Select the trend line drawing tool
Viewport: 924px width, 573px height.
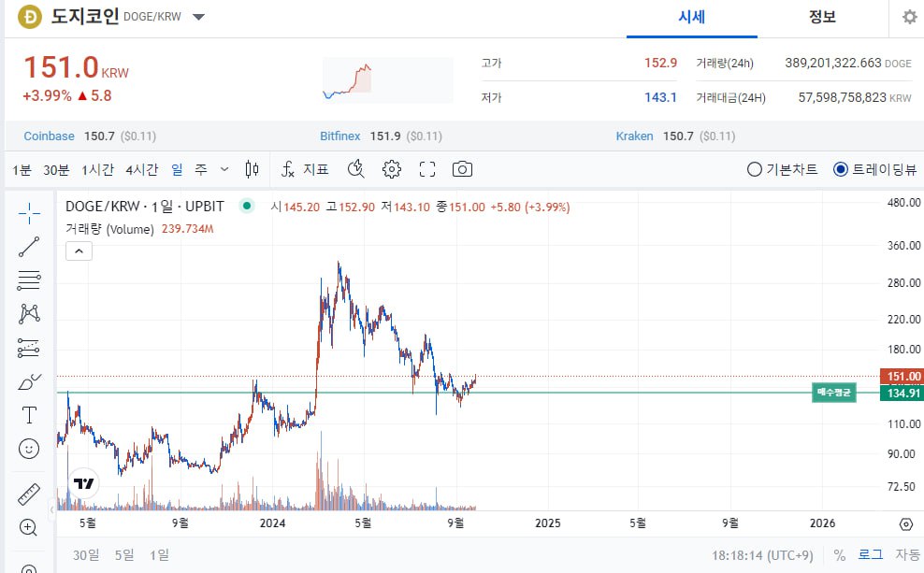(x=29, y=247)
